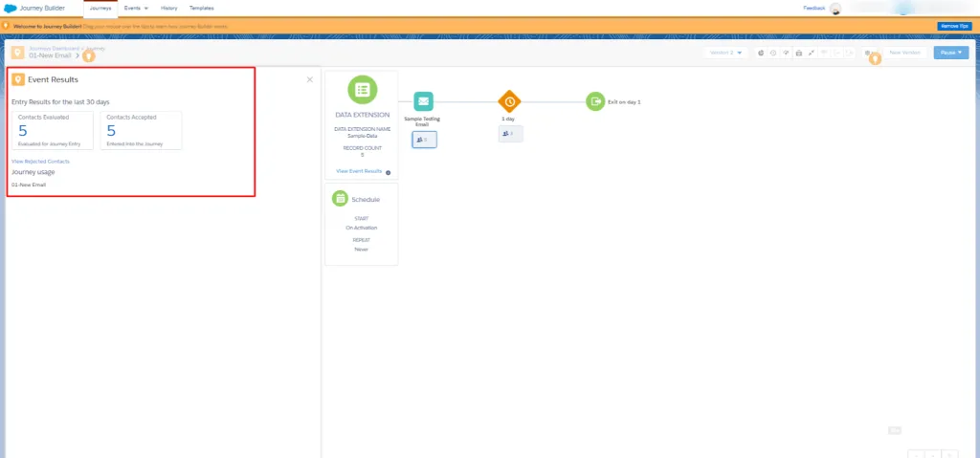Viewport: 980px width, 458px height.
Task: Click the briefcase toolbar icon
Action: (799, 53)
